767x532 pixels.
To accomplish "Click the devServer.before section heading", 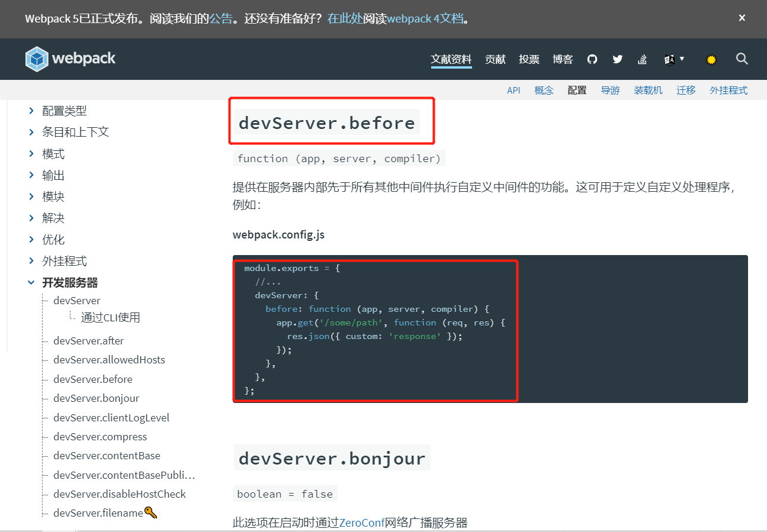I will pyautogui.click(x=326, y=122).
